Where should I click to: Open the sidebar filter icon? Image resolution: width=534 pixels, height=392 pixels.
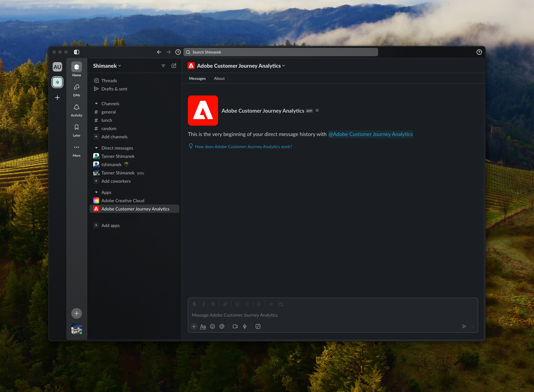[x=163, y=66]
